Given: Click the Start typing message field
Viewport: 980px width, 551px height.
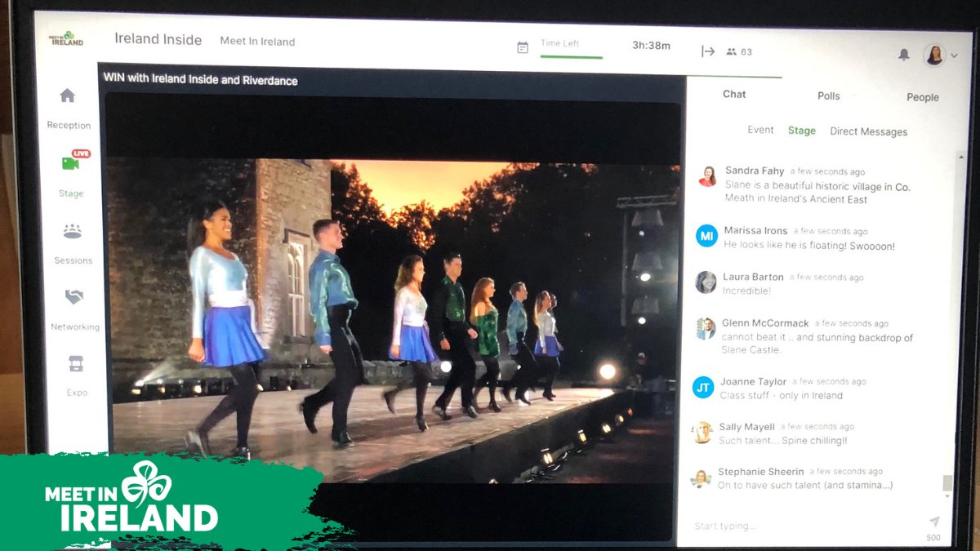Looking at the screenshot, I should [x=804, y=526].
